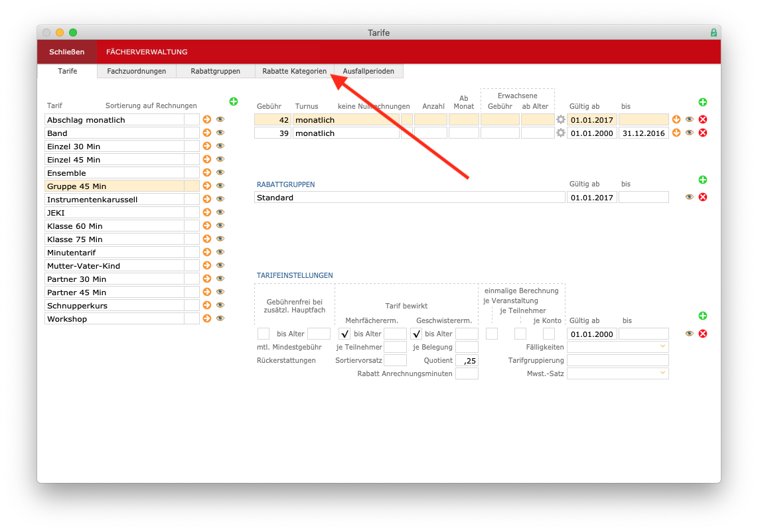
Task: Add a new Rabattgruppe with green plus
Action: pos(703,180)
